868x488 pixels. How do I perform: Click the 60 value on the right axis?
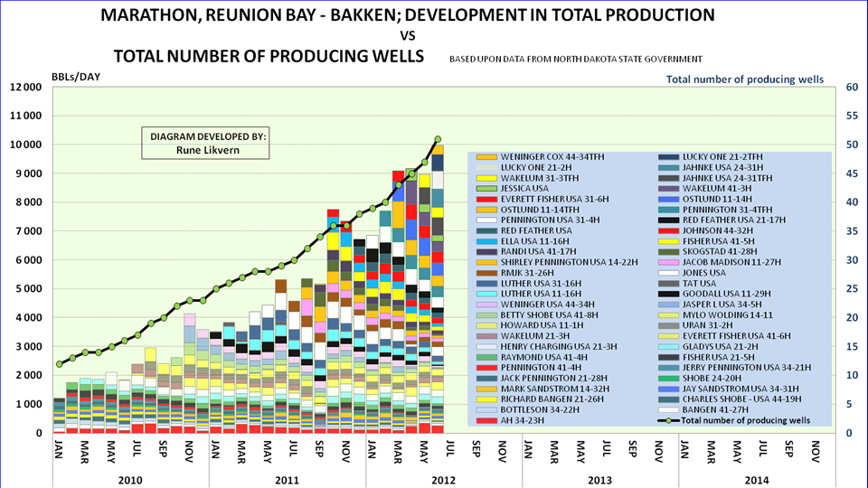(x=850, y=88)
